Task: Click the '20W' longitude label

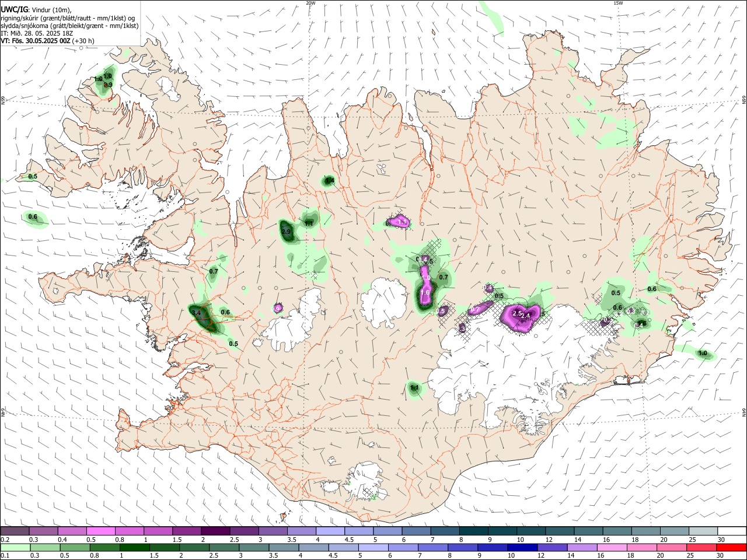Action: 310,3
